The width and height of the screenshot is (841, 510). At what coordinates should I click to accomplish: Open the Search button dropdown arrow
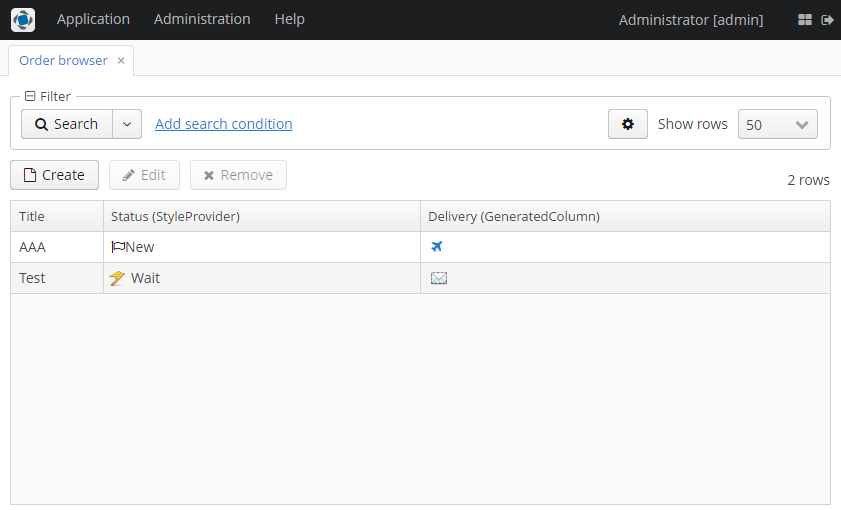pyautogui.click(x=127, y=124)
